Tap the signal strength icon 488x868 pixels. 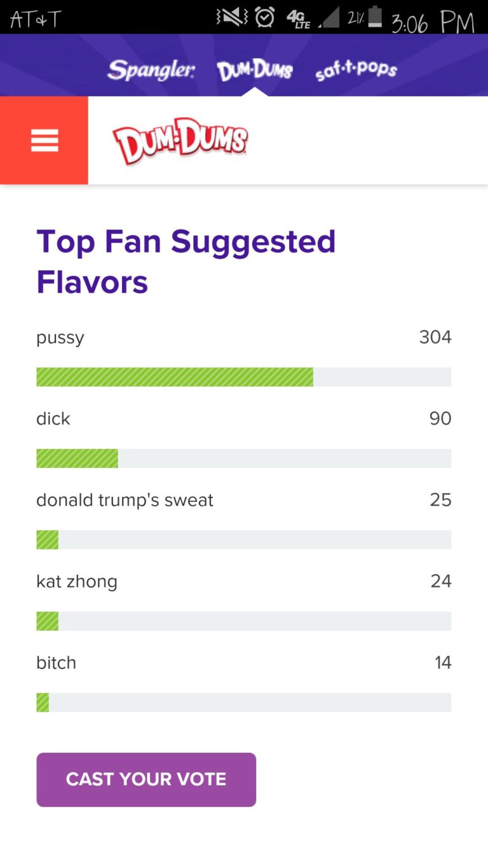tap(329, 18)
